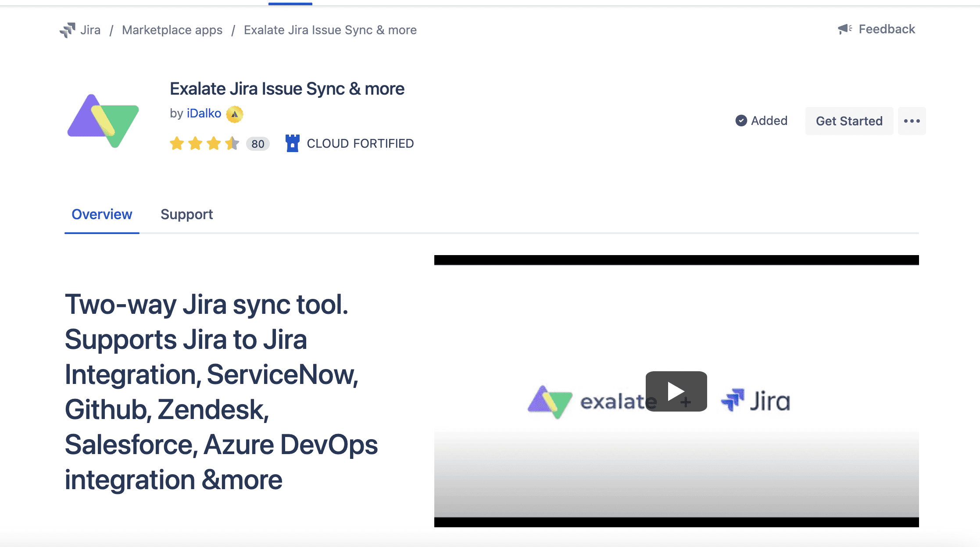This screenshot has width=980, height=547.
Task: Click the iDalko vendor link
Action: click(x=203, y=113)
